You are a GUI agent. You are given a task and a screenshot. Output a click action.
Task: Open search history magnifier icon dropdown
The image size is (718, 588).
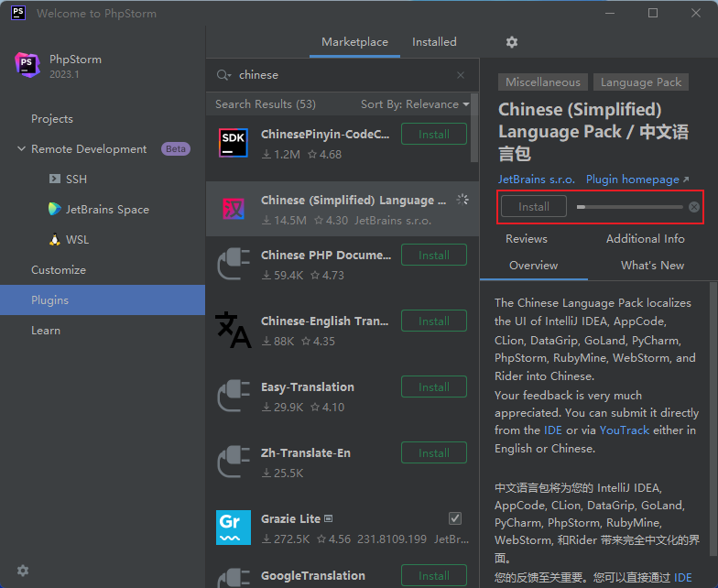223,75
